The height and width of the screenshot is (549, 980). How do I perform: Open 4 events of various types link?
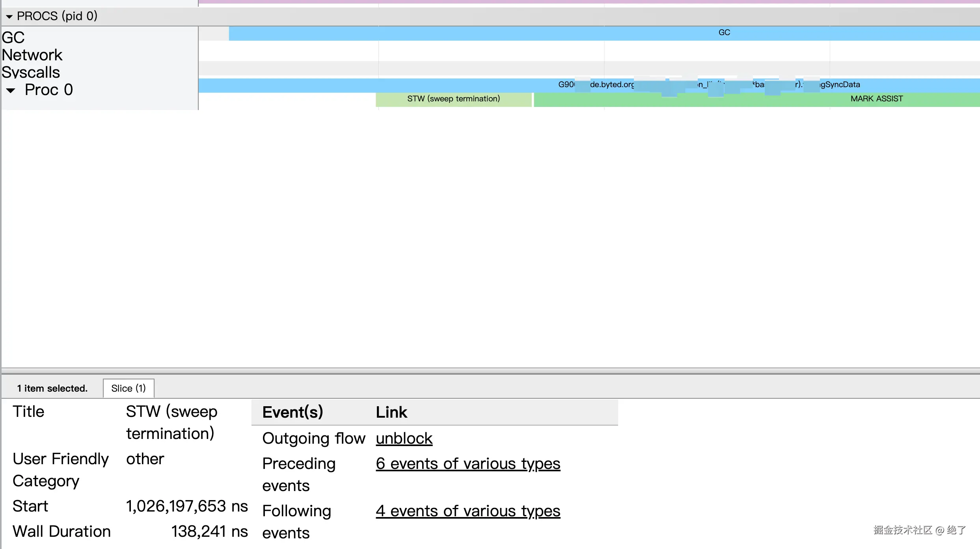tap(468, 511)
